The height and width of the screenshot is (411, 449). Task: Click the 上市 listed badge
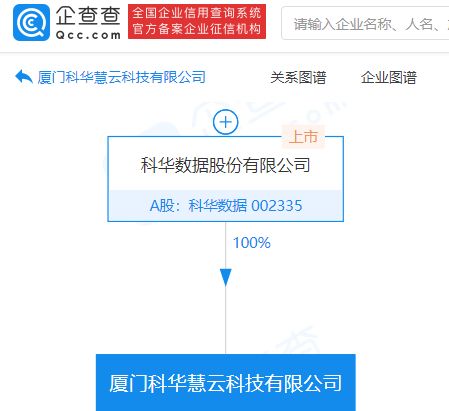(303, 137)
